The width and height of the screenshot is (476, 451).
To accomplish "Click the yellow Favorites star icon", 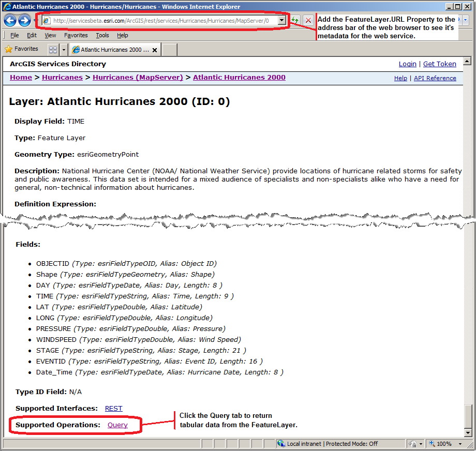I will point(9,49).
